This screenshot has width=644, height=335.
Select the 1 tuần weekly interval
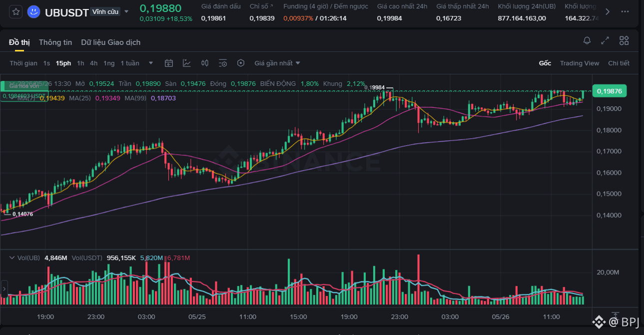(130, 63)
